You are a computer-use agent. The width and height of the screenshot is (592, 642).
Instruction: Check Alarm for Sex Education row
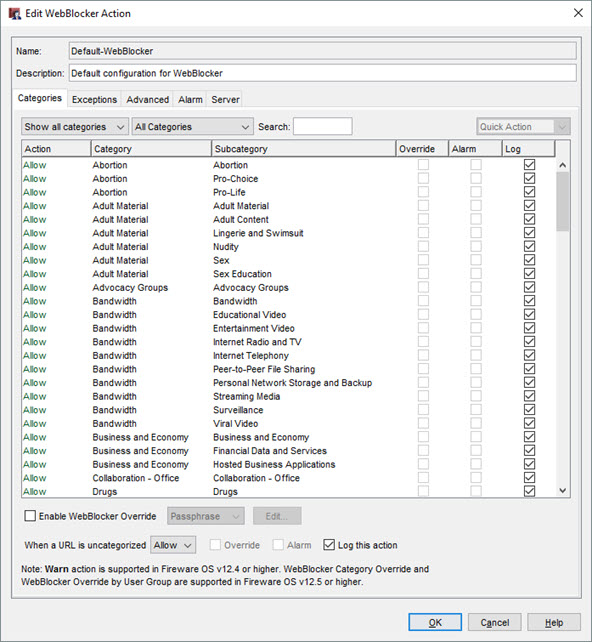(476, 274)
